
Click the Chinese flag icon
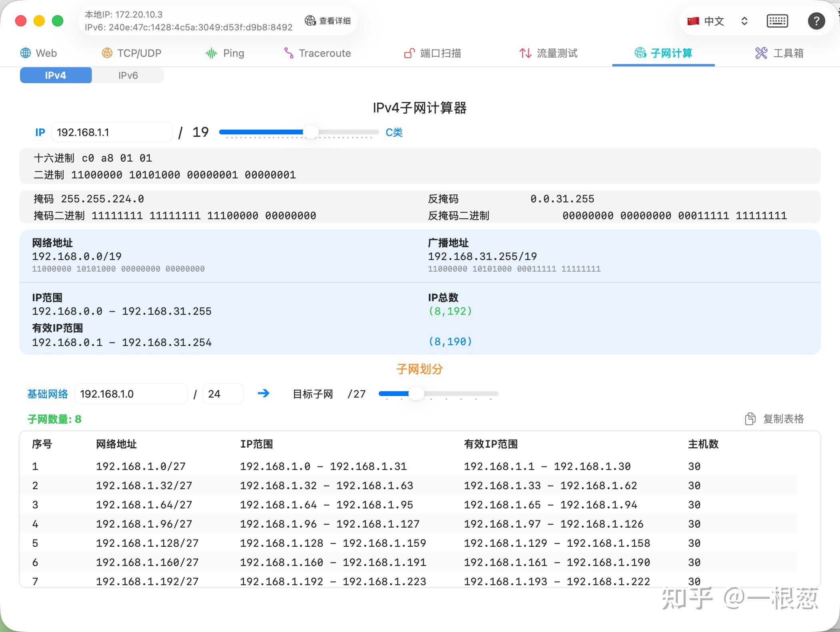(693, 21)
